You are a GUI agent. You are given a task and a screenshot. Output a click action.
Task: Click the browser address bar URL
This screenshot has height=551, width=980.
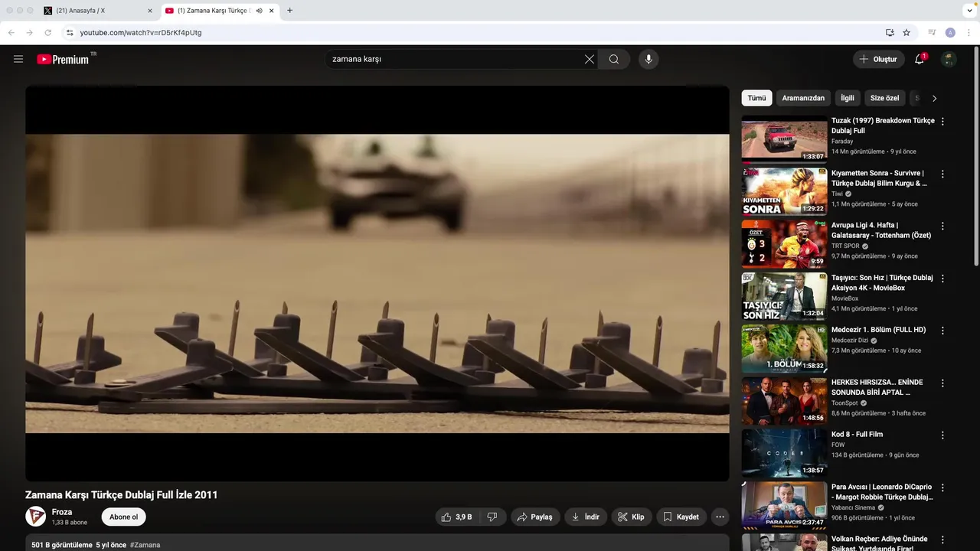pos(141,33)
